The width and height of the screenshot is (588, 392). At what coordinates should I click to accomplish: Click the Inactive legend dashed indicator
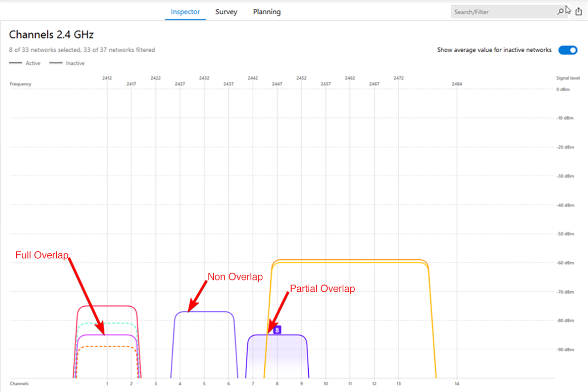(x=56, y=63)
